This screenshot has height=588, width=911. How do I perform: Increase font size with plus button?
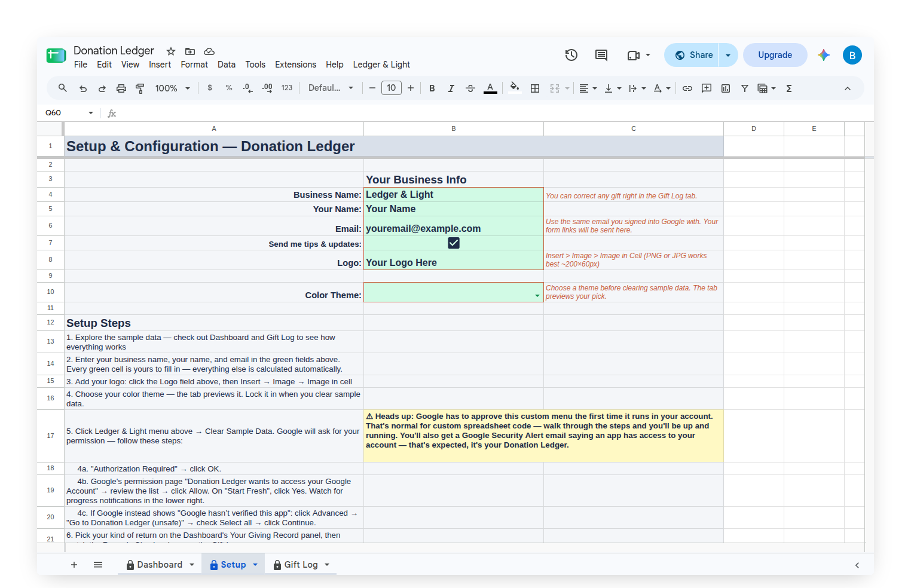411,88
